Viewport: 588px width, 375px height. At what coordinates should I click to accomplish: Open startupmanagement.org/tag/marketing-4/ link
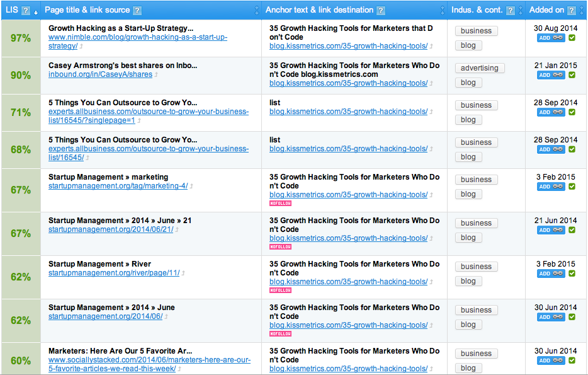[x=118, y=186]
